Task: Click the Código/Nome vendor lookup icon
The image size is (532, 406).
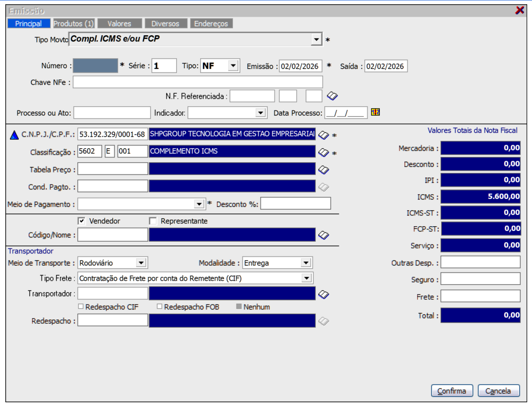Action: [323, 235]
